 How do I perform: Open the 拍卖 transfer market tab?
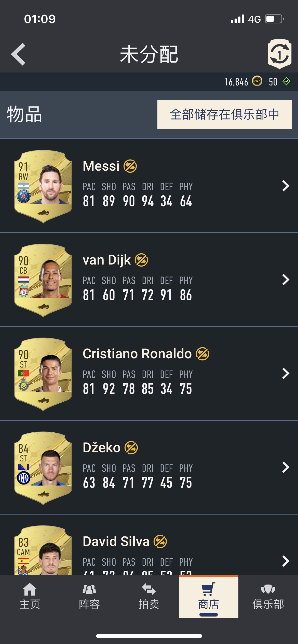click(149, 597)
